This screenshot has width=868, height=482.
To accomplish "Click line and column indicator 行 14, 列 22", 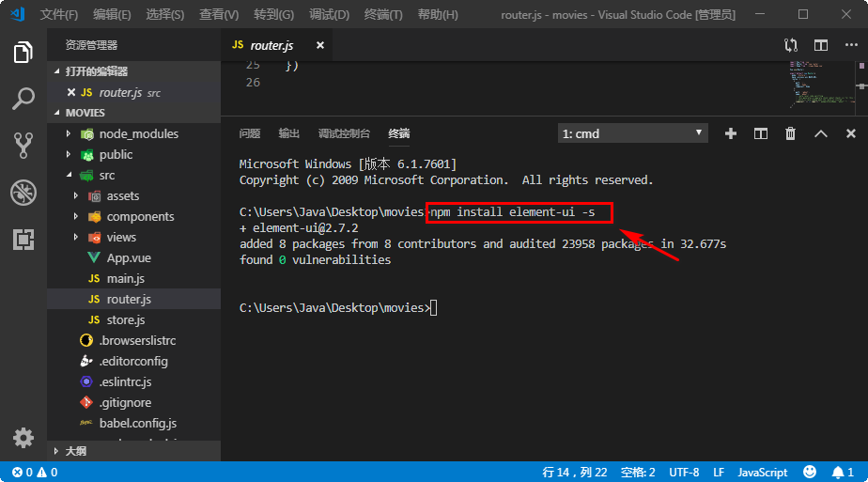I will pos(575,472).
